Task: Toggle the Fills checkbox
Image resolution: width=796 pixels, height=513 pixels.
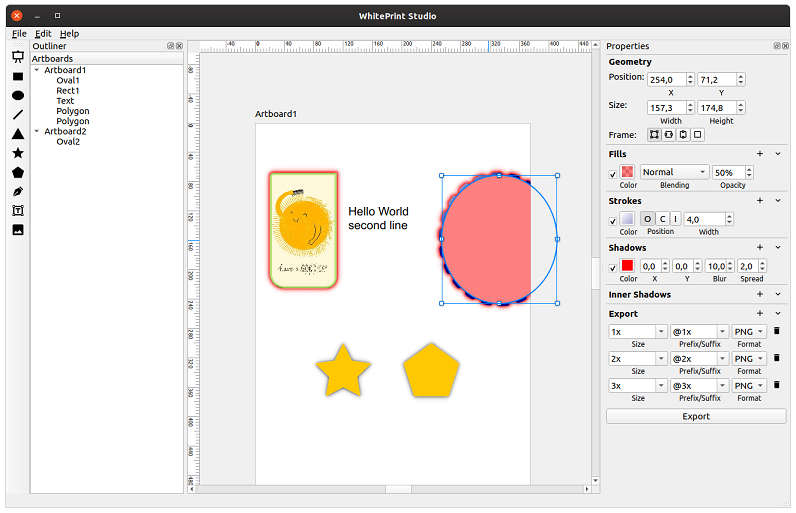Action: coord(613,174)
